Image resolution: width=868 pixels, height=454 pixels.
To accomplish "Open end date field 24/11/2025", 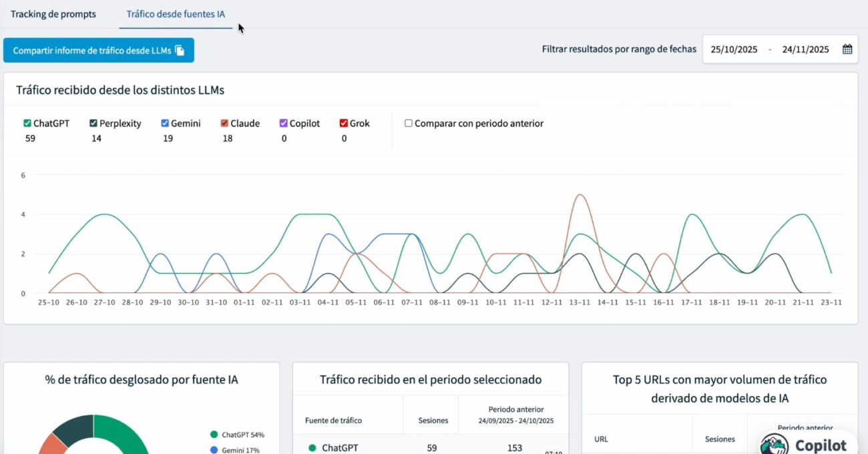I will pyautogui.click(x=805, y=49).
